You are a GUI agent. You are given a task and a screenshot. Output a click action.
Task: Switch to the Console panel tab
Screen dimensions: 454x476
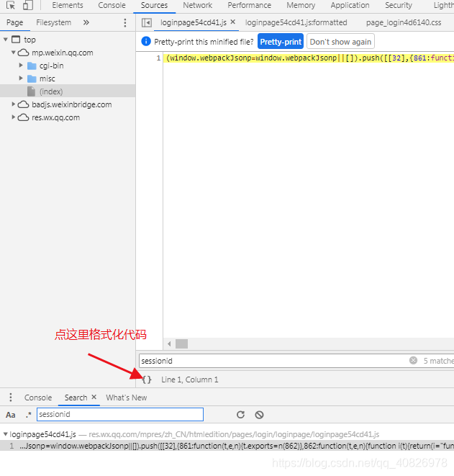coord(112,6)
